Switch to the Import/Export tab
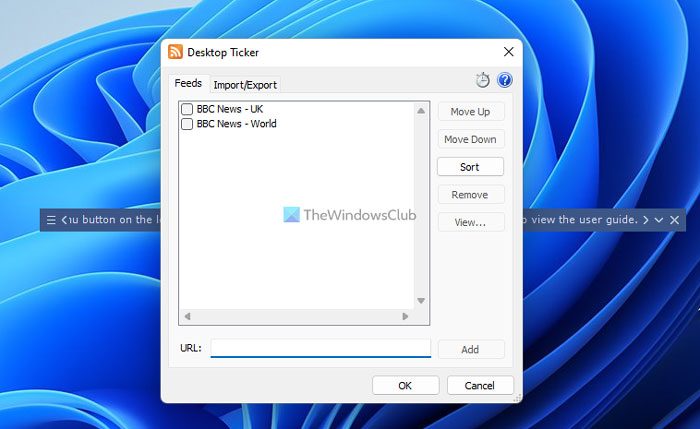This screenshot has height=429, width=700. [245, 85]
